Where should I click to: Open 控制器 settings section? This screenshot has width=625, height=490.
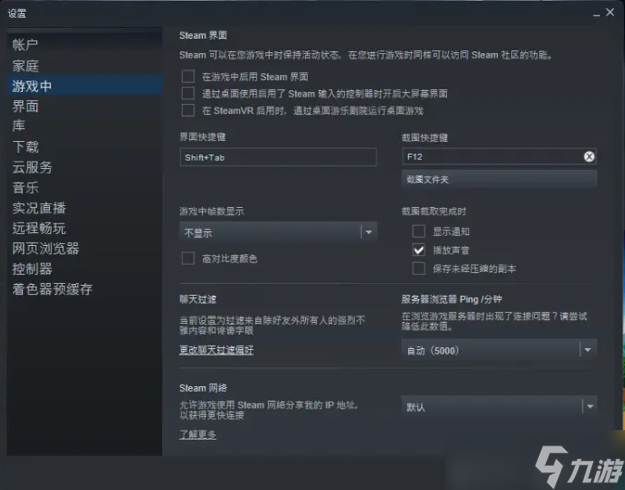click(x=32, y=269)
